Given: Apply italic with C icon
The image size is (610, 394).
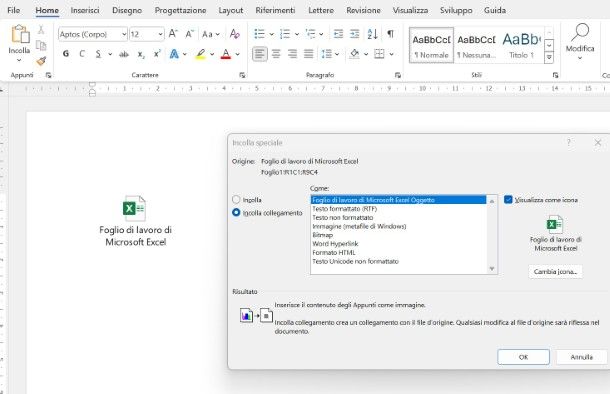Looking at the screenshot, I should click(82, 54).
